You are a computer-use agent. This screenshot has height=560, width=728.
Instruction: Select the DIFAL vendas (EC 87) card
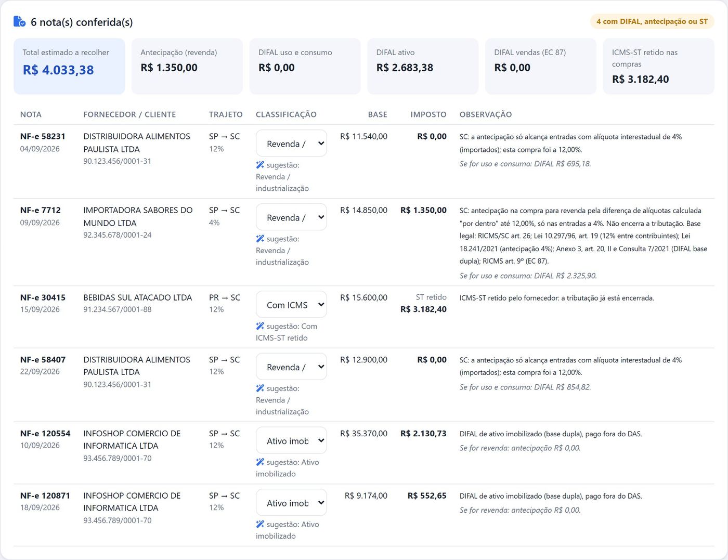541,66
